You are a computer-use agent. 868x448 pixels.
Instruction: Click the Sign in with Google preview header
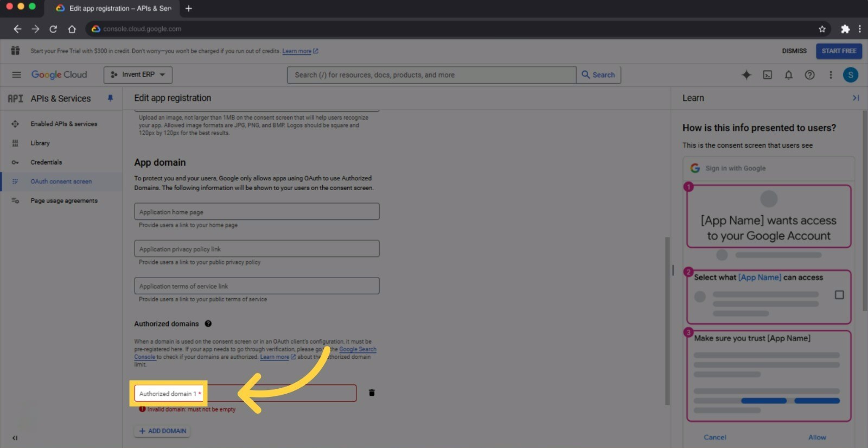769,168
